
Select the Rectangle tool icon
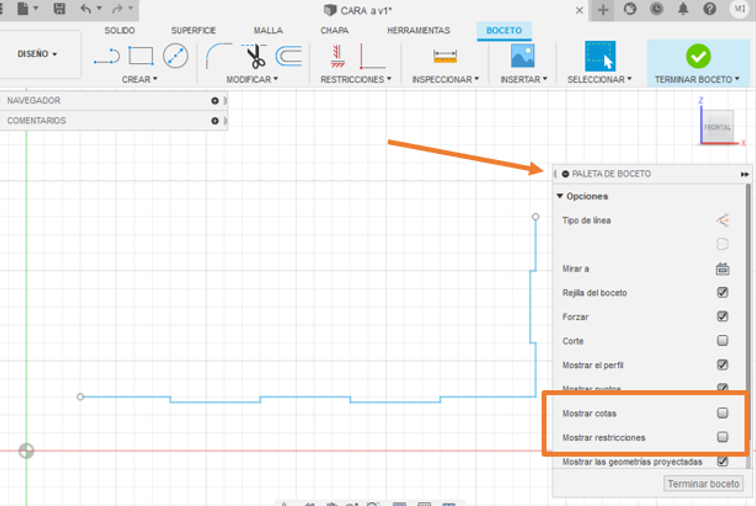tap(141, 56)
